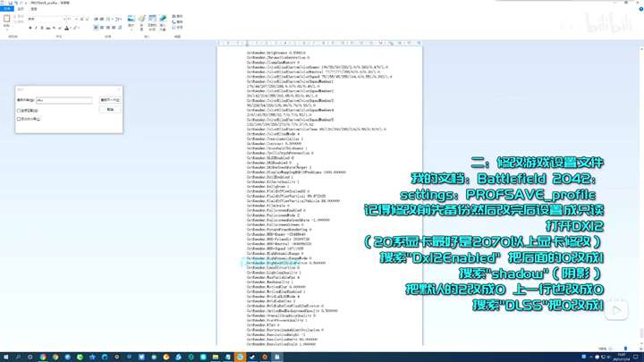The height and width of the screenshot is (362, 644).
Task: Adjust the zoom slider in the status bar
Action: coord(625,349)
